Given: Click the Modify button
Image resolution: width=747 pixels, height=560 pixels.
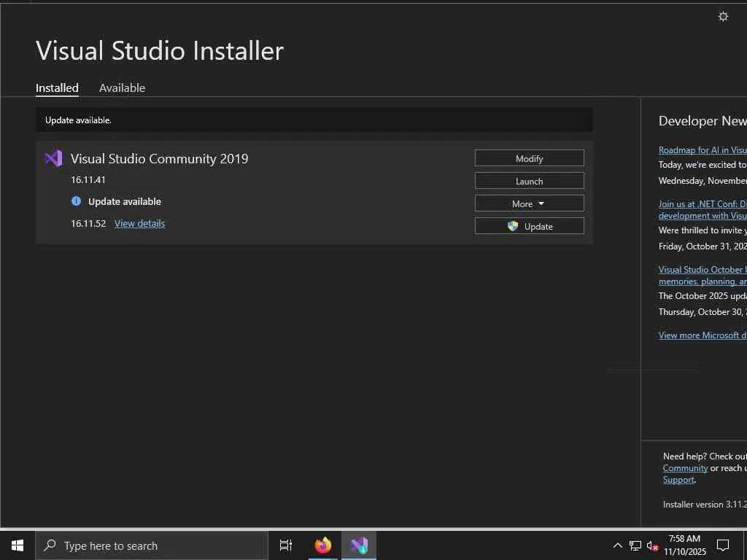Looking at the screenshot, I should coord(530,158).
